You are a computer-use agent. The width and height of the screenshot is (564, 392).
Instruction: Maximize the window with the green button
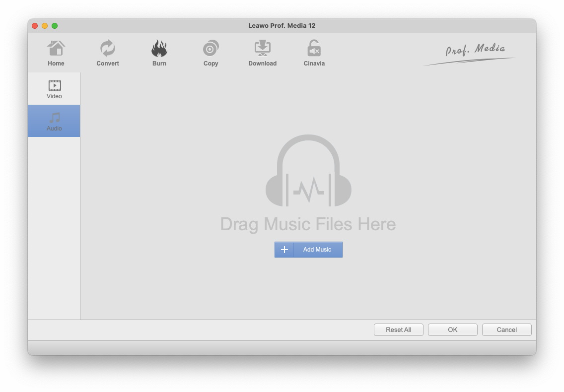tap(55, 26)
